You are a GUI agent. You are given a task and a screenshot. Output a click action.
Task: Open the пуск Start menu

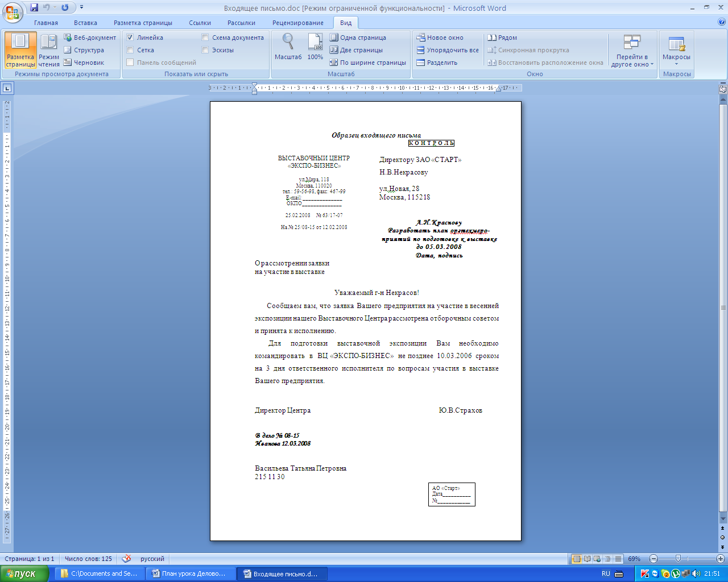pyautogui.click(x=20, y=574)
